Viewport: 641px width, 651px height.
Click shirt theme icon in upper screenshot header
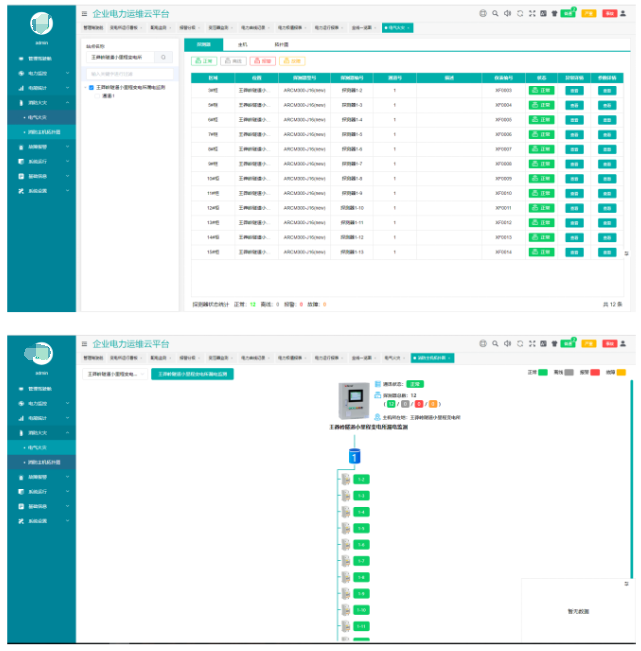[x=554, y=13]
